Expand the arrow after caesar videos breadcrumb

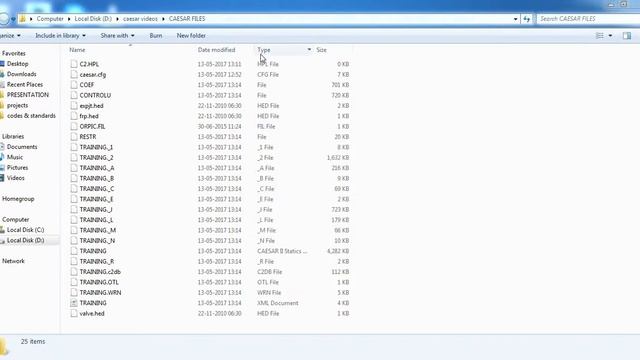pyautogui.click(x=163, y=19)
